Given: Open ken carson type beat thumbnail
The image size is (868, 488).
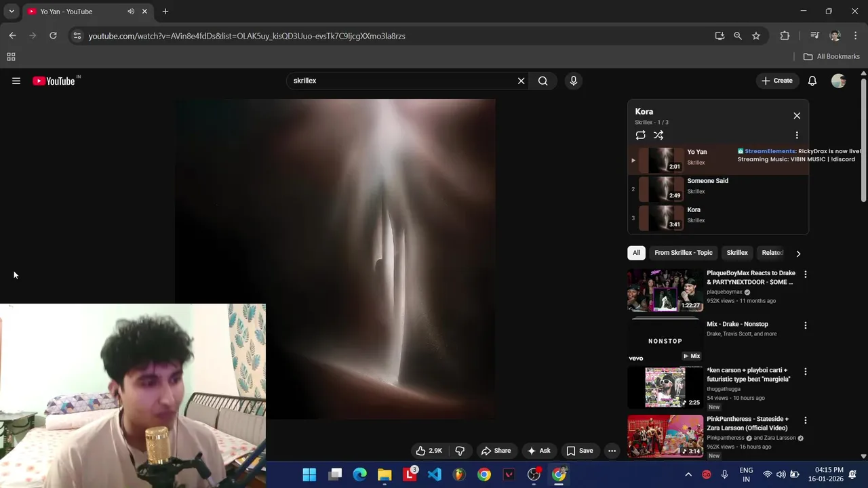Looking at the screenshot, I should (665, 388).
